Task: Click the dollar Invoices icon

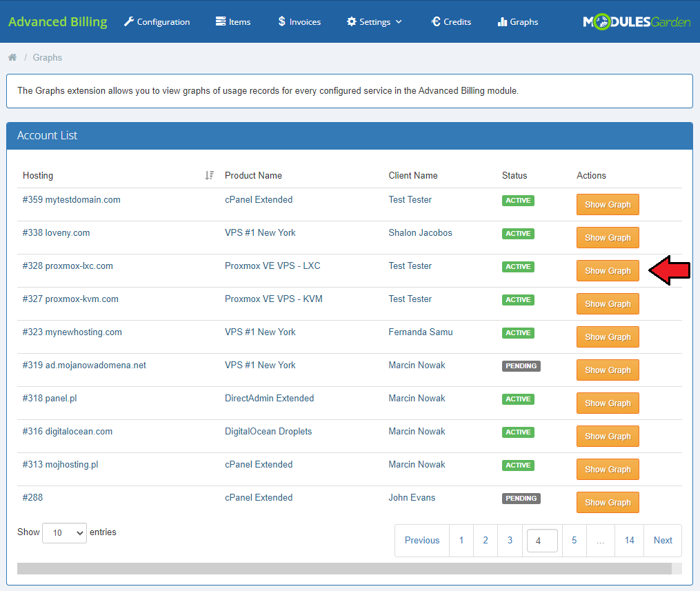Action: pos(281,21)
